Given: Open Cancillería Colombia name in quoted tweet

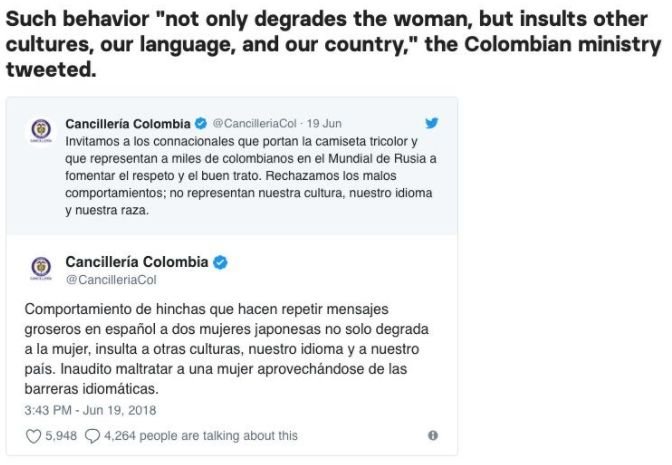Looking at the screenshot, I should (x=128, y=124).
